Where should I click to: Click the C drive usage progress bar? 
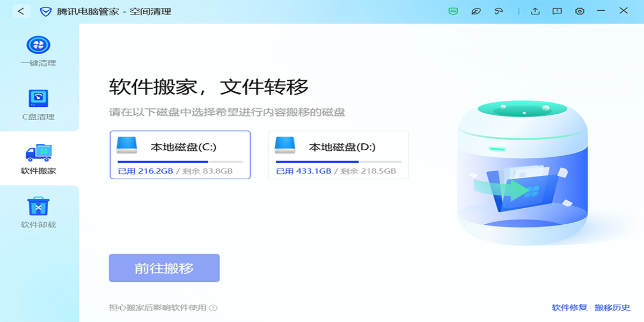[179, 162]
